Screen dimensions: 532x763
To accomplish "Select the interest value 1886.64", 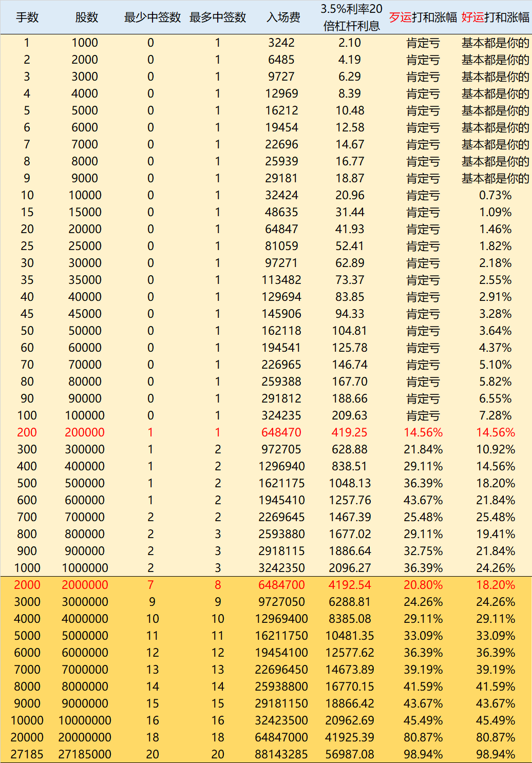I will [350, 551].
